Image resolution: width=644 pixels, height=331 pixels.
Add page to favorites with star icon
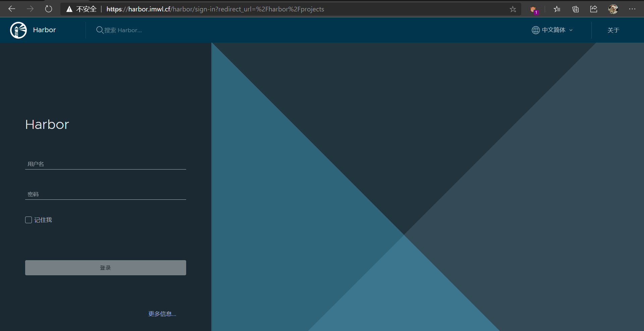tap(513, 9)
